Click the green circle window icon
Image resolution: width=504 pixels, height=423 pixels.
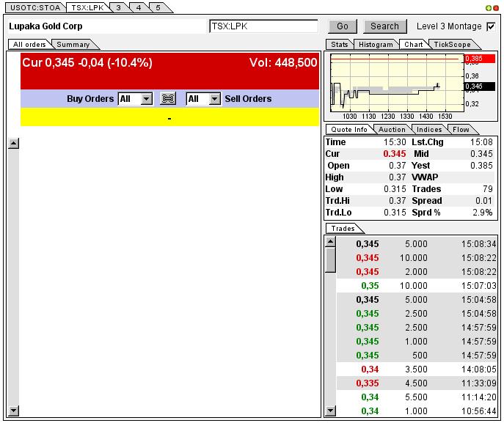click(x=489, y=8)
